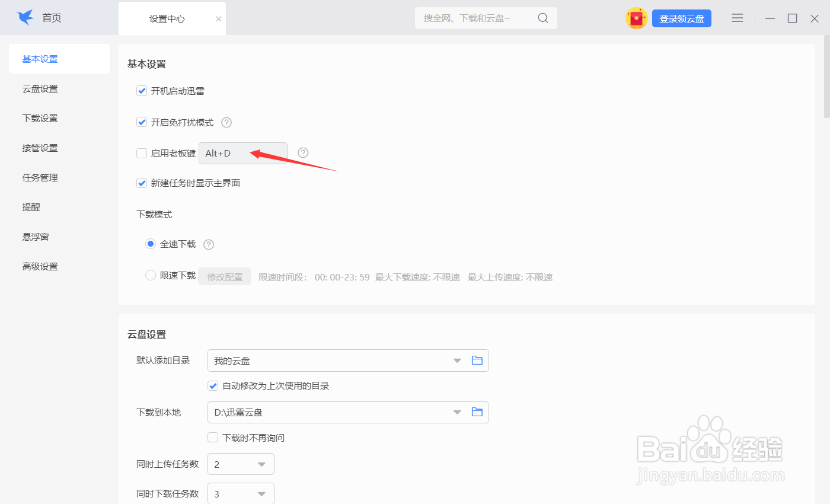Open 同时下载任务数 dropdown
The width and height of the screenshot is (830, 504).
click(x=241, y=493)
